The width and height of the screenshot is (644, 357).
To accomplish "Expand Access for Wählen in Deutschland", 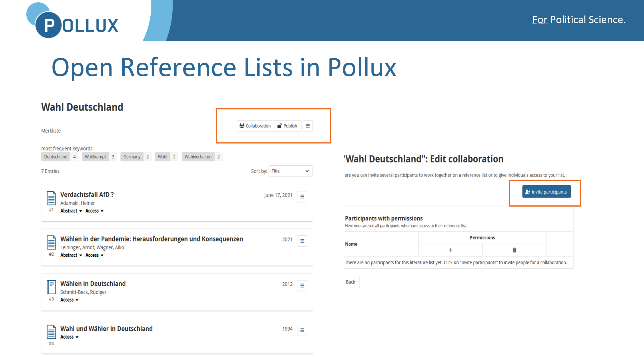I will [x=69, y=300].
